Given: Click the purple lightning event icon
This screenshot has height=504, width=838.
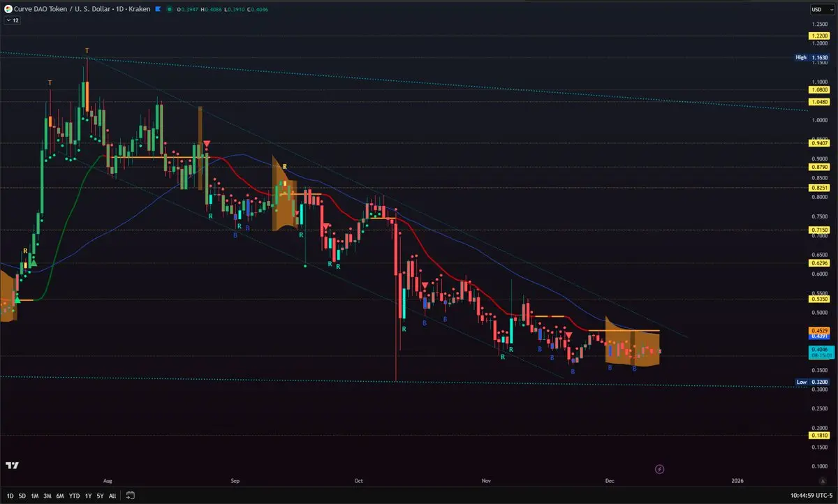Looking at the screenshot, I should [660, 468].
